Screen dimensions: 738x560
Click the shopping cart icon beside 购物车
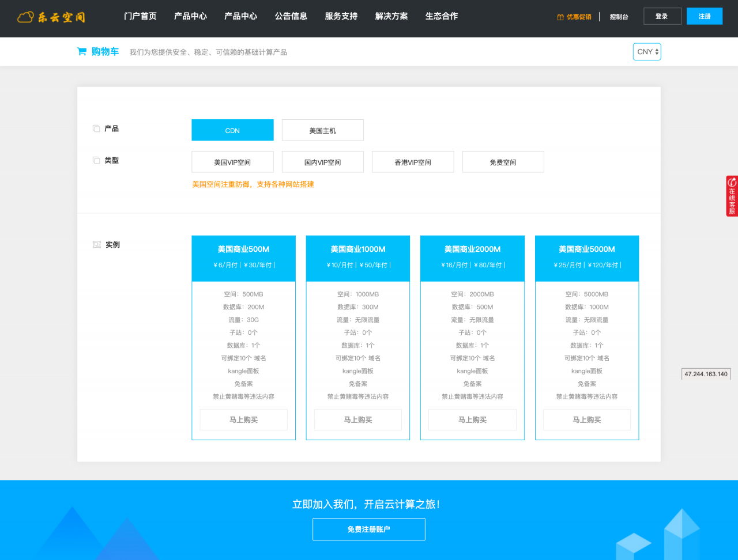(81, 51)
